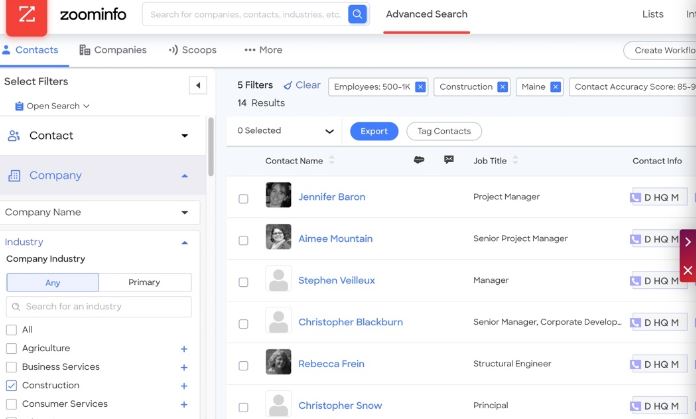Image resolution: width=696 pixels, height=419 pixels.
Task: Open the Open Search dropdown
Action: pyautogui.click(x=52, y=106)
